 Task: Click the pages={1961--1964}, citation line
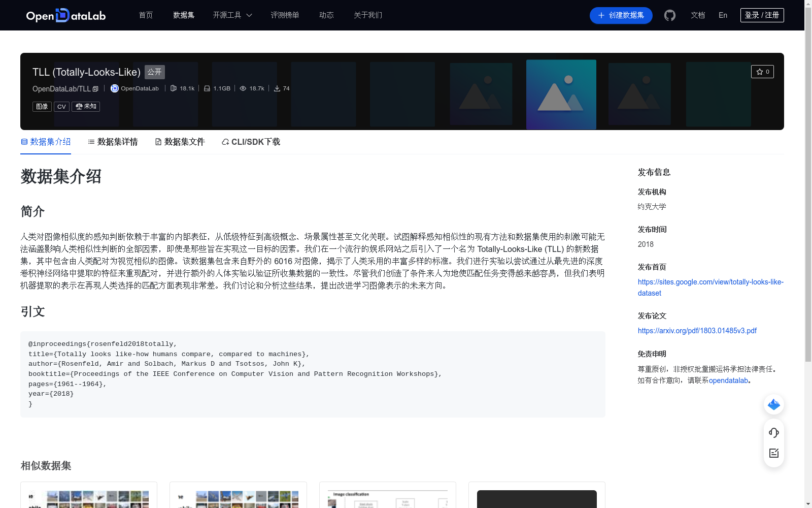67,384
